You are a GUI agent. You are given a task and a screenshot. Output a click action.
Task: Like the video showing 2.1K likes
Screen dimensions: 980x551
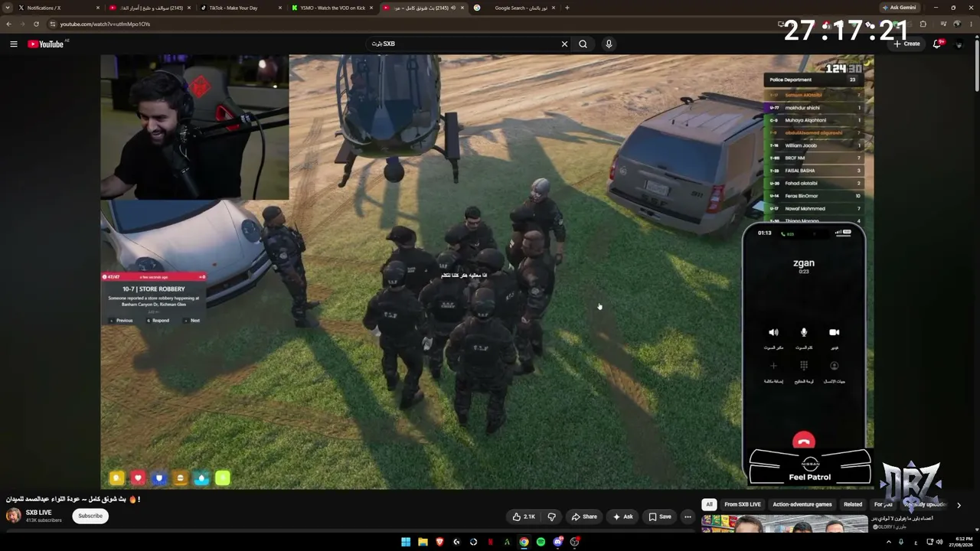tap(524, 517)
